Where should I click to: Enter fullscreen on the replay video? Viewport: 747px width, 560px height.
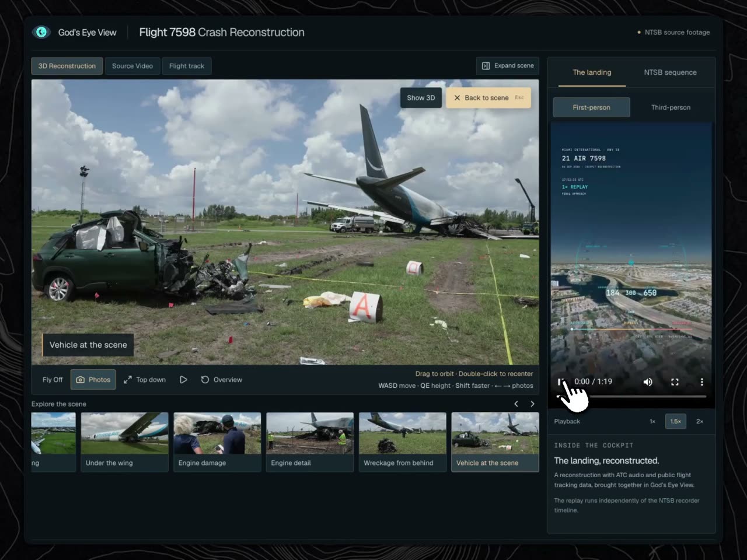coord(675,381)
